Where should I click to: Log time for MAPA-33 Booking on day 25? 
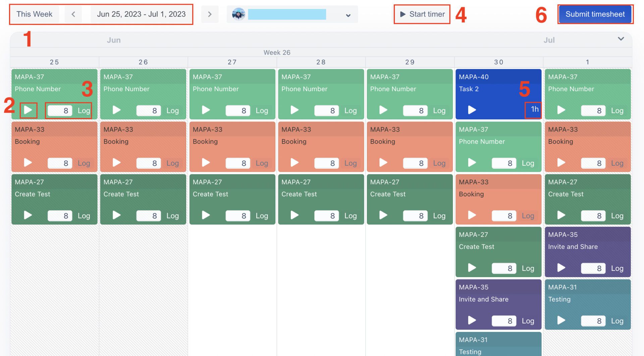(84, 163)
